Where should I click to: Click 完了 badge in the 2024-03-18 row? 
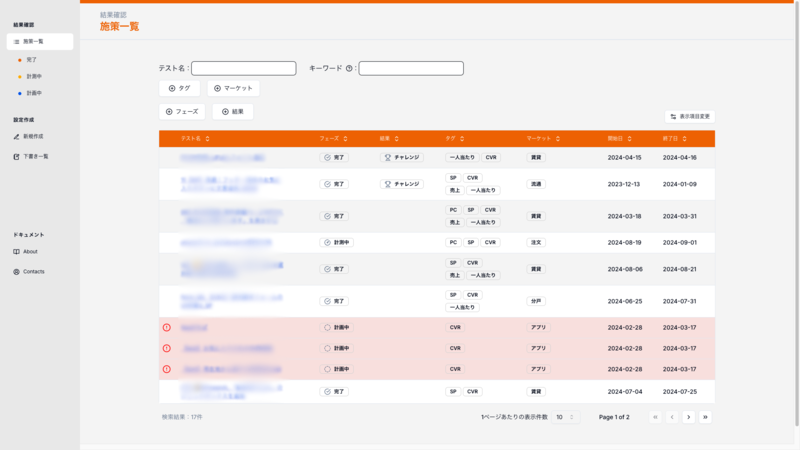click(x=334, y=216)
